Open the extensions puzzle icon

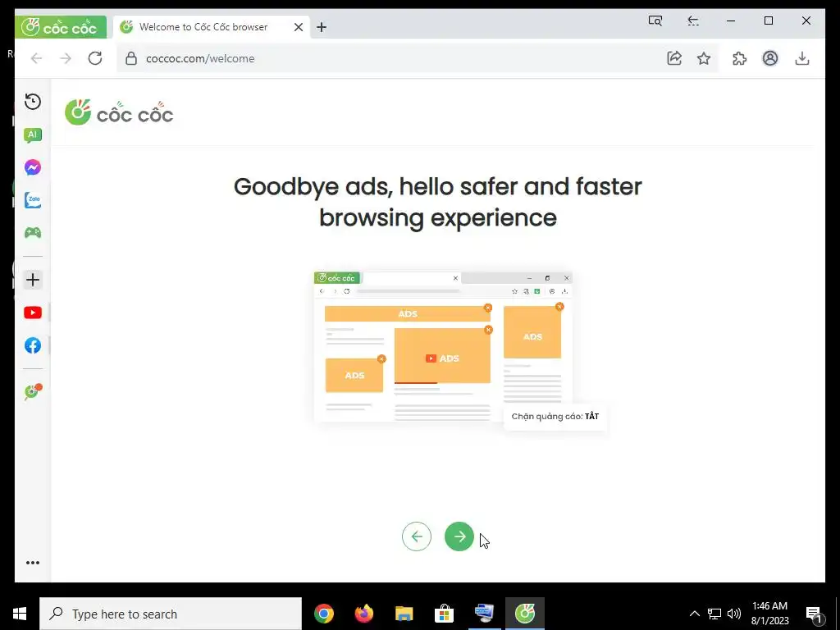[x=740, y=58]
